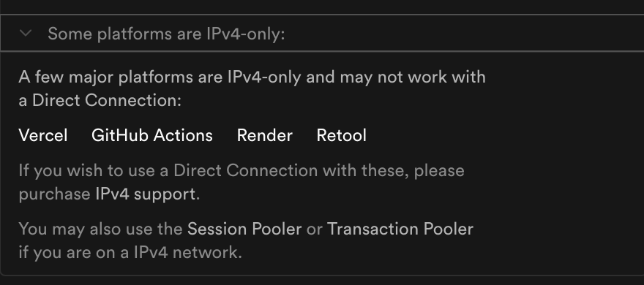Select the Session Pooler link
Image resolution: width=644 pixels, height=285 pixels.
point(244,229)
